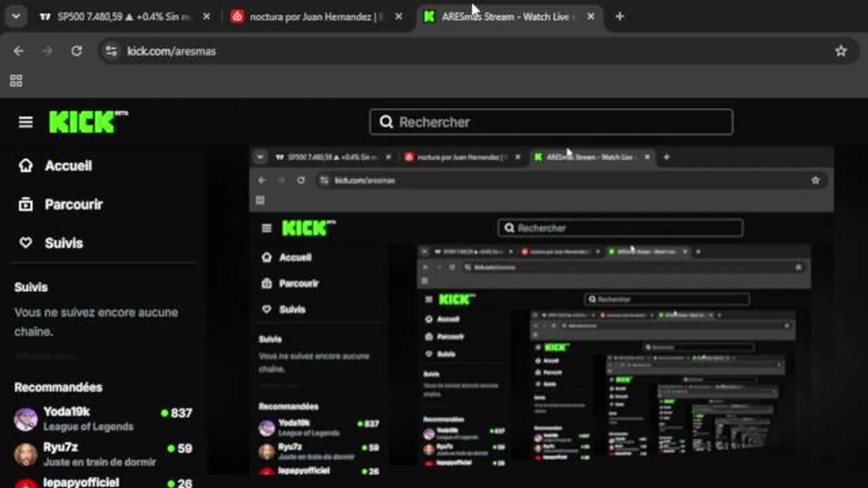Click the Recommandées section heading

click(58, 387)
